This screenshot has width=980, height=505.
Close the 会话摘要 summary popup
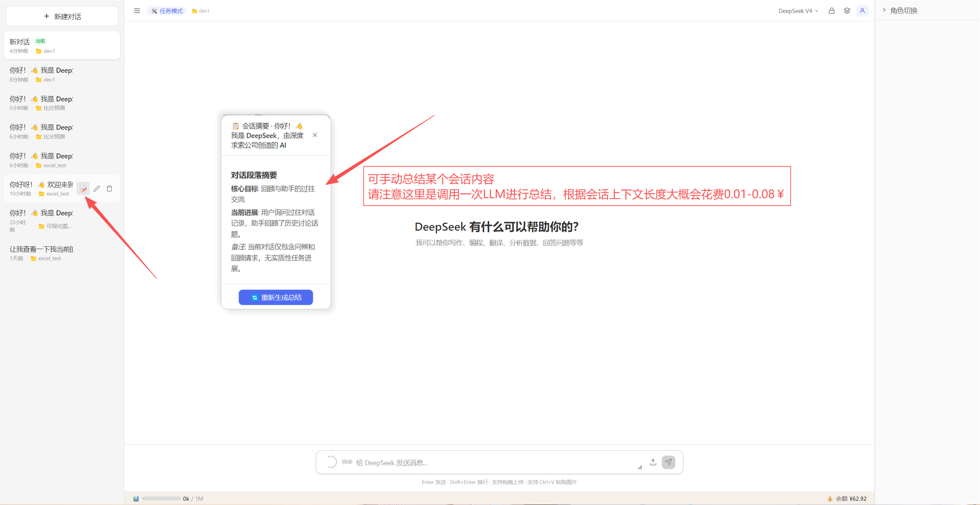tap(315, 135)
